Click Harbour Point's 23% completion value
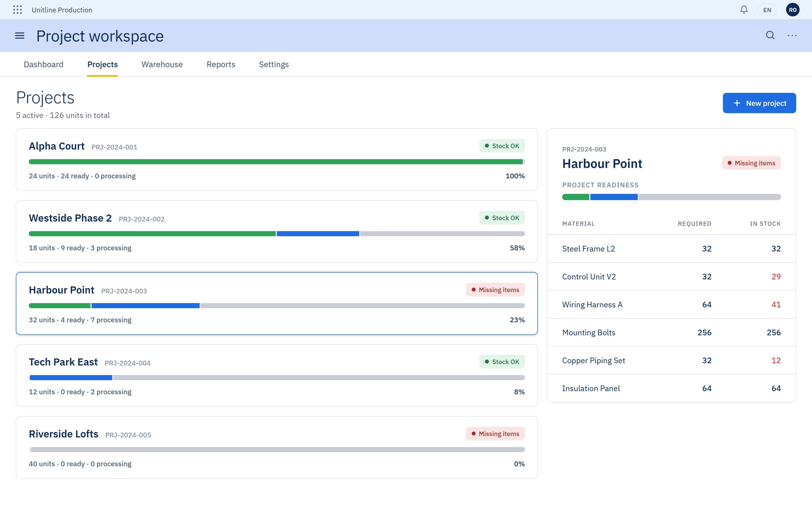Screen dimensions: 812x508 [x=517, y=320]
